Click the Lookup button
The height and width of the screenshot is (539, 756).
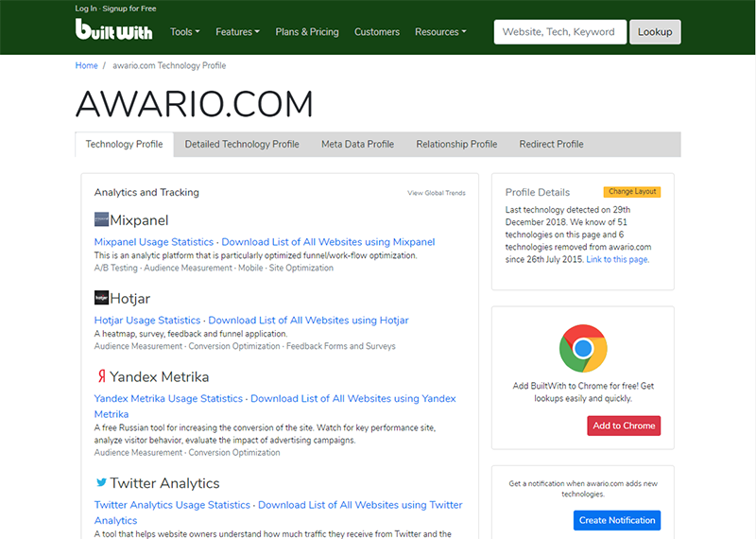click(655, 32)
